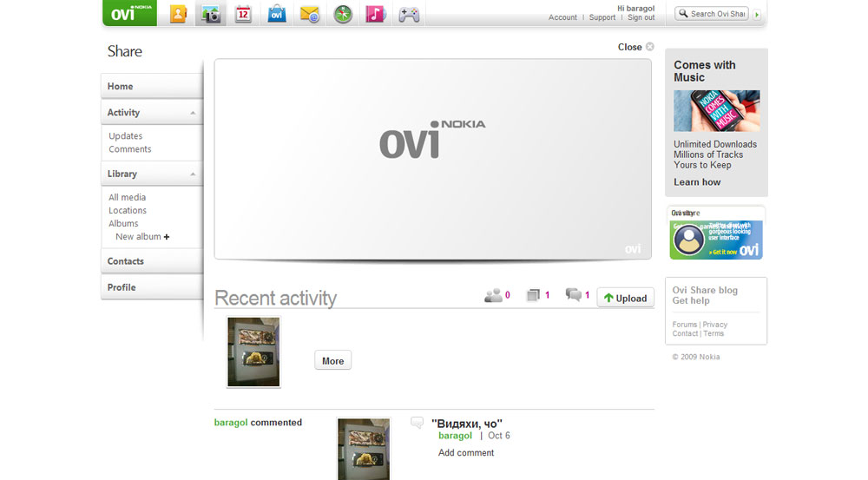
Task: Open the Contact footer link
Action: click(x=685, y=333)
